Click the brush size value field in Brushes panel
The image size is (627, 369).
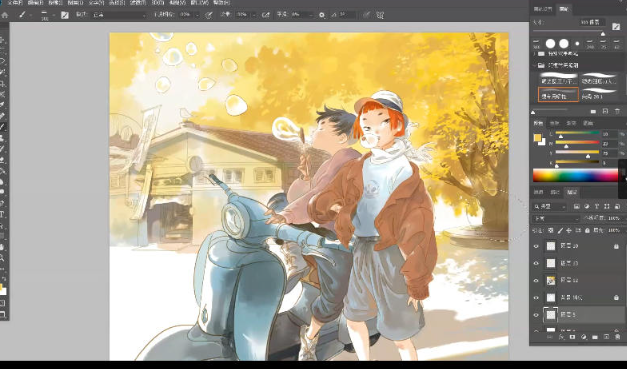click(592, 22)
